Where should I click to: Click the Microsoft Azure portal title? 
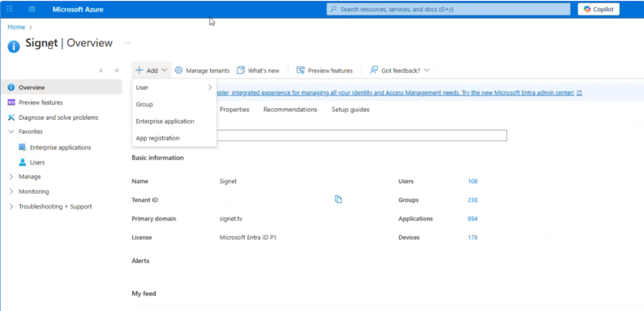coord(78,10)
